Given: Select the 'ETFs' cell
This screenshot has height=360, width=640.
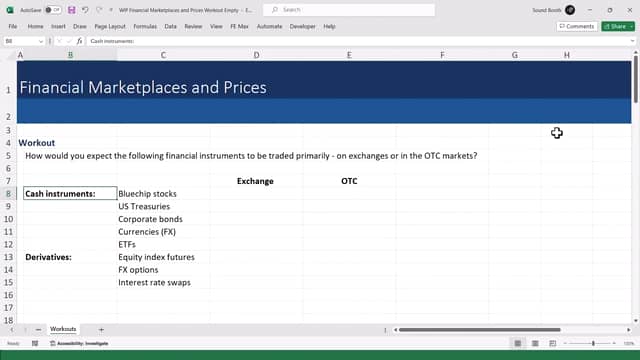Looking at the screenshot, I should [x=163, y=244].
